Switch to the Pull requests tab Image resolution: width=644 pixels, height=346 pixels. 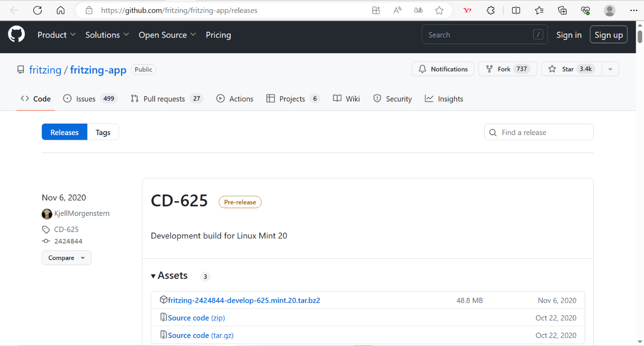[x=167, y=99]
